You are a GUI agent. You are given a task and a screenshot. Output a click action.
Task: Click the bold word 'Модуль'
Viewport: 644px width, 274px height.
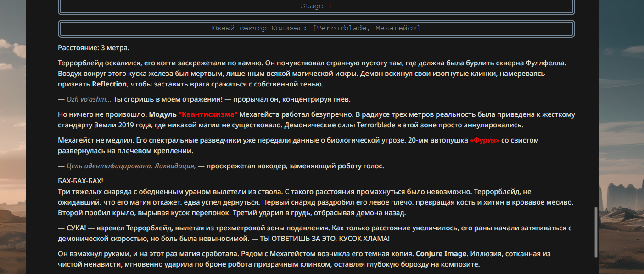(x=162, y=114)
